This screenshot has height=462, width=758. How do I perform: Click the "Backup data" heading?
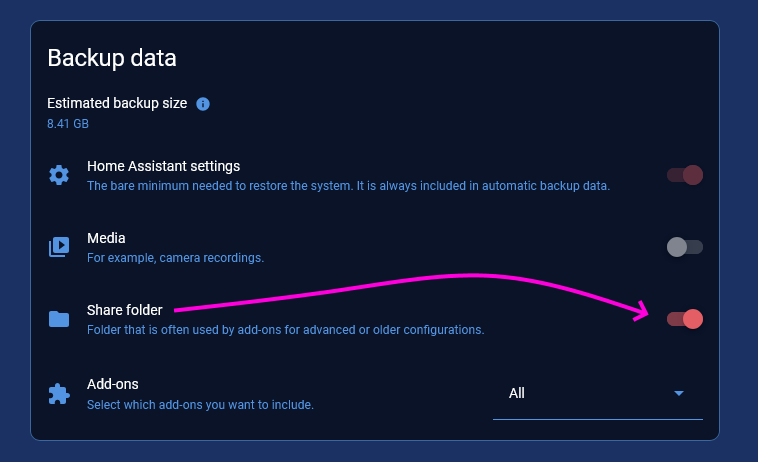coord(112,58)
